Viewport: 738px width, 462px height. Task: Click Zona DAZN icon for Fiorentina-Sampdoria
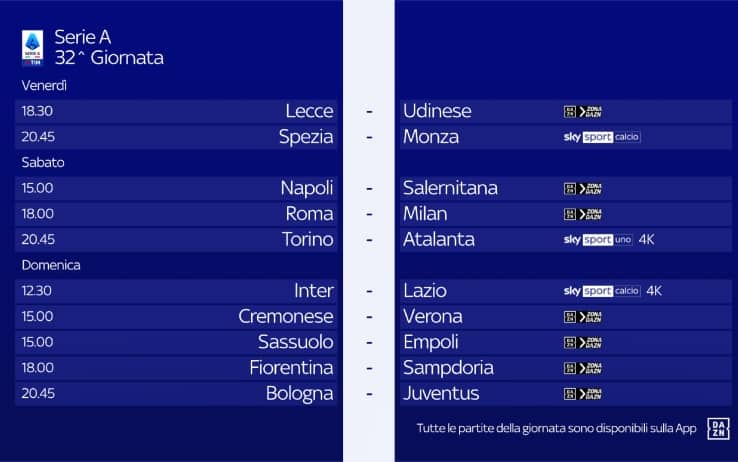582,368
